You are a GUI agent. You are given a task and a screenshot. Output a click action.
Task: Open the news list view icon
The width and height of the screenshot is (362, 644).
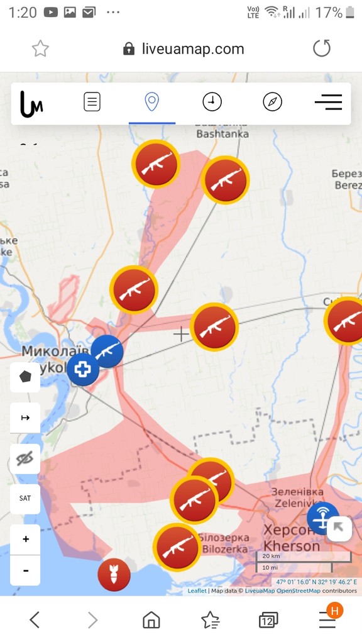pos(92,101)
